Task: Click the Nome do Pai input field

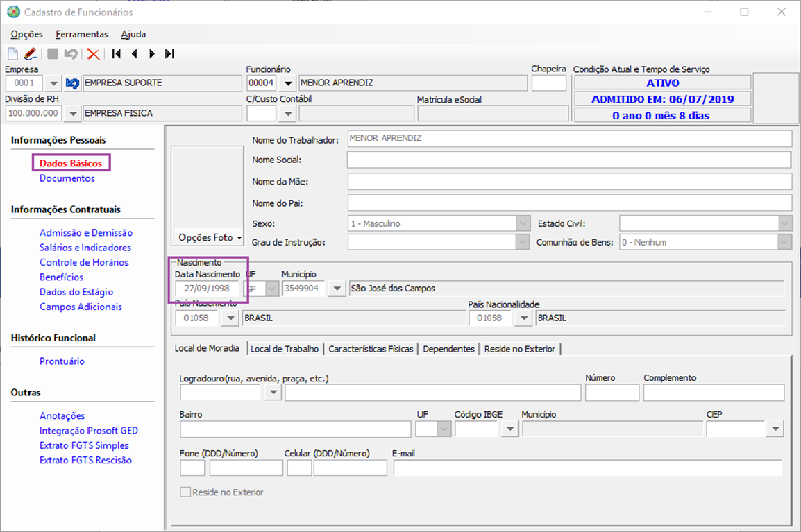Action: pyautogui.click(x=569, y=203)
